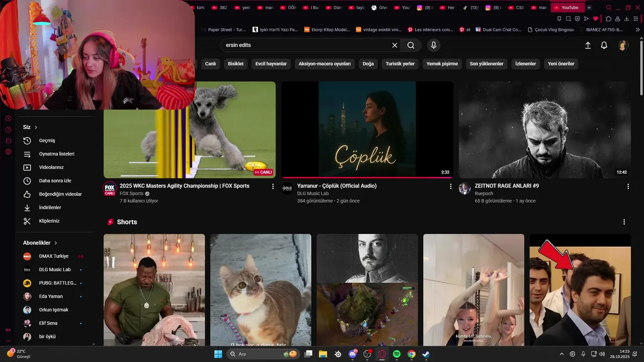Open Spotify from the taskbar
The width and height of the screenshot is (644, 362).
(x=396, y=354)
